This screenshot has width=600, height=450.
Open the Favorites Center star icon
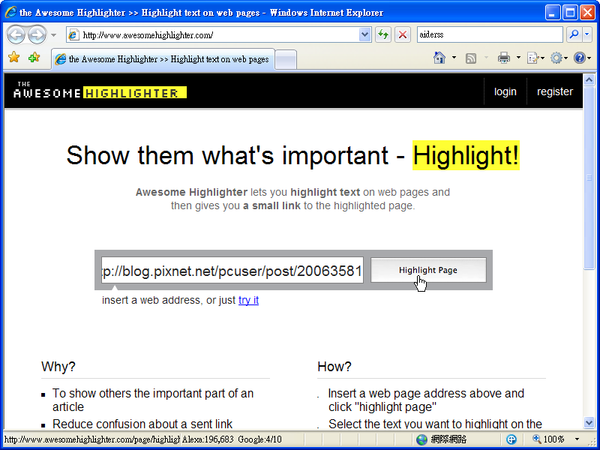click(x=14, y=58)
